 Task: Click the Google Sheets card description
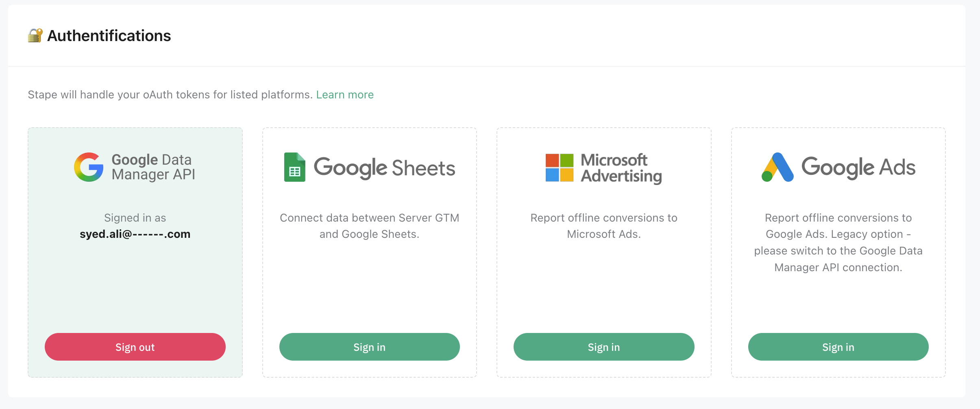click(x=369, y=226)
